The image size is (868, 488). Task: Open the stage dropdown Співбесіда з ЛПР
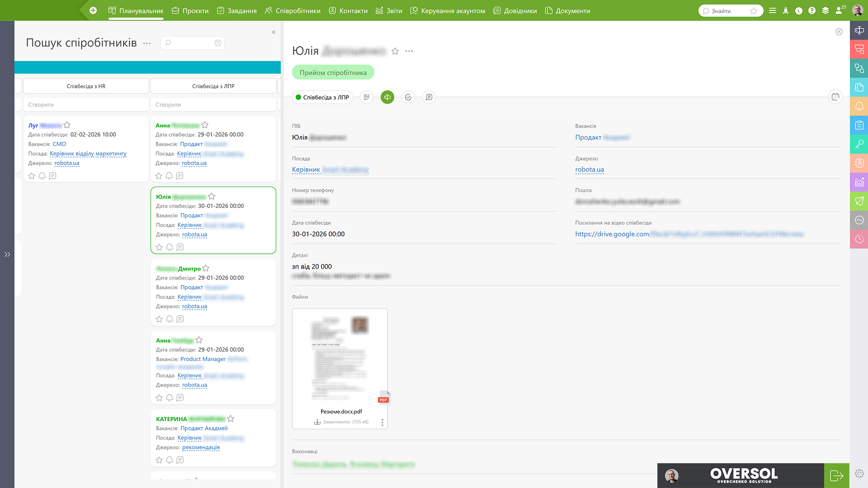(322, 97)
